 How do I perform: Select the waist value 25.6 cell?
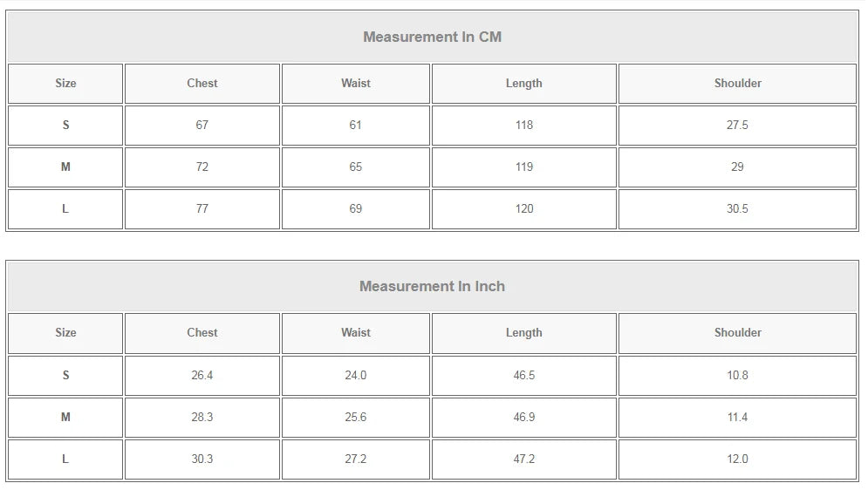[x=355, y=418]
